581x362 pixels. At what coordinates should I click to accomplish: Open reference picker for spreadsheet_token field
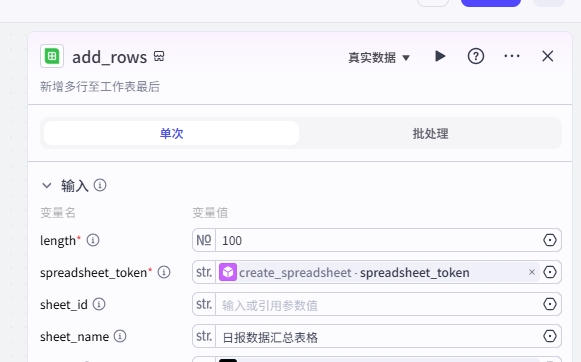[x=550, y=272]
